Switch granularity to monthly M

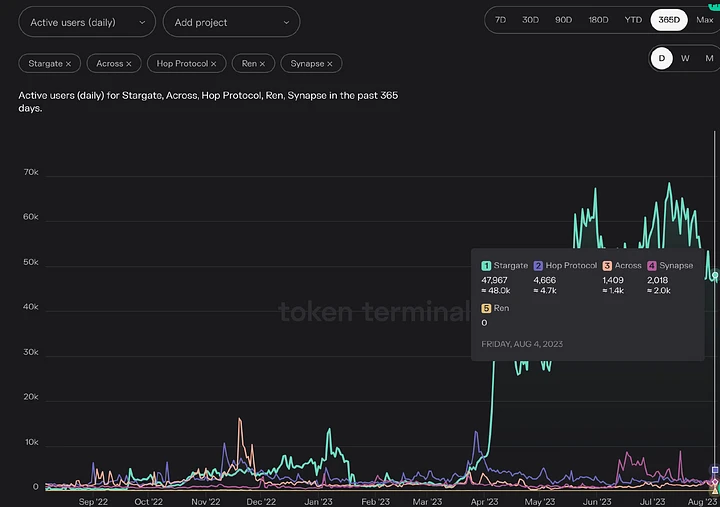point(708,58)
